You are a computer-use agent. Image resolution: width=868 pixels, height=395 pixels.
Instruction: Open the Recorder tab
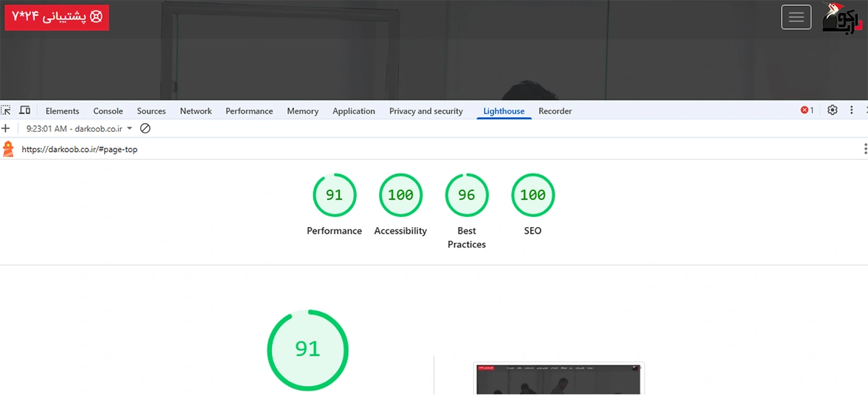[555, 111]
